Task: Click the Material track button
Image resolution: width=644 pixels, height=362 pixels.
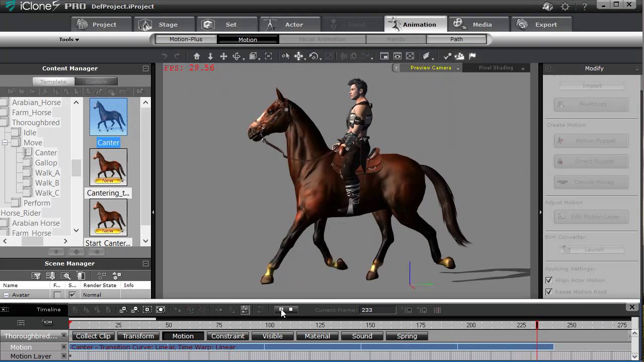Action: (x=317, y=336)
